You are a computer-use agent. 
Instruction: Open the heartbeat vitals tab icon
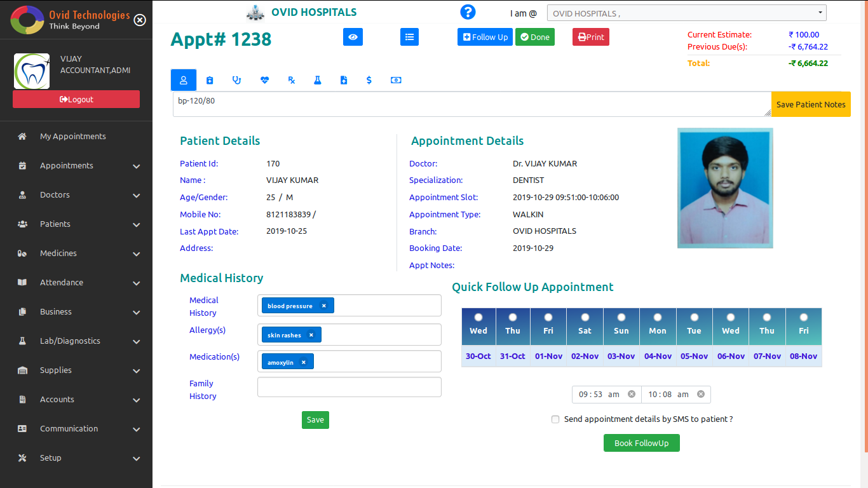pyautogui.click(x=265, y=80)
